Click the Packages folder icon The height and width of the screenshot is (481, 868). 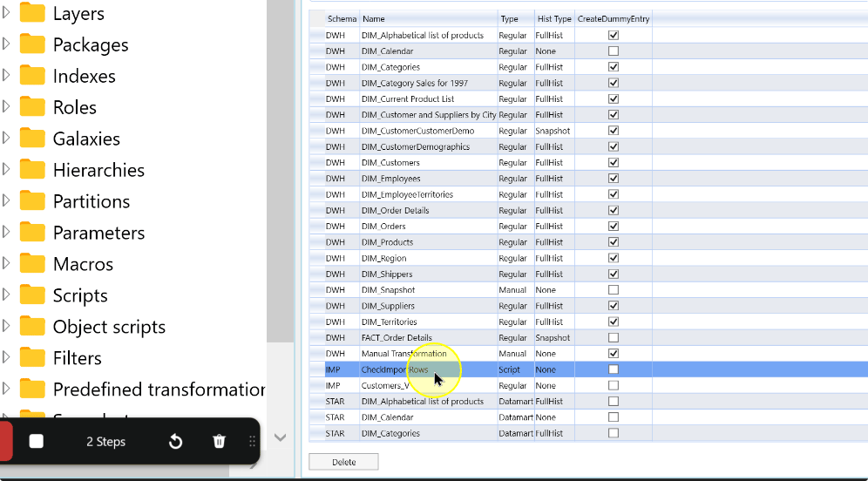(x=32, y=44)
